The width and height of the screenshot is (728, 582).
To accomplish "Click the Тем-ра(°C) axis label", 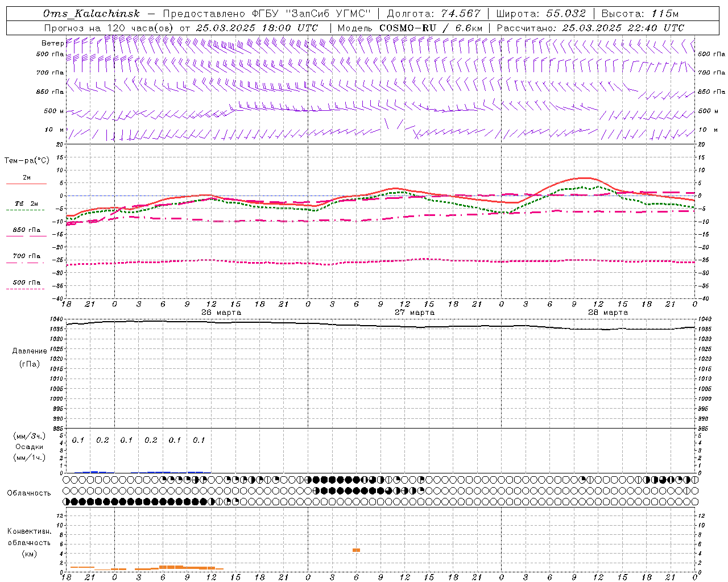I will point(27,161).
